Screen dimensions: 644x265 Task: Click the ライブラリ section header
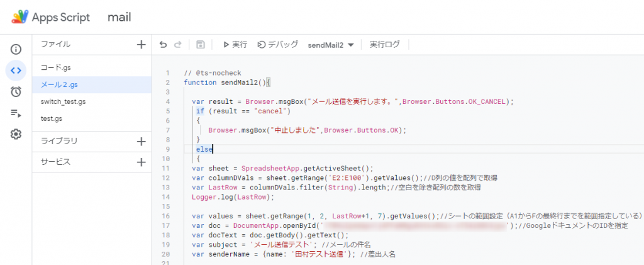pyautogui.click(x=59, y=142)
